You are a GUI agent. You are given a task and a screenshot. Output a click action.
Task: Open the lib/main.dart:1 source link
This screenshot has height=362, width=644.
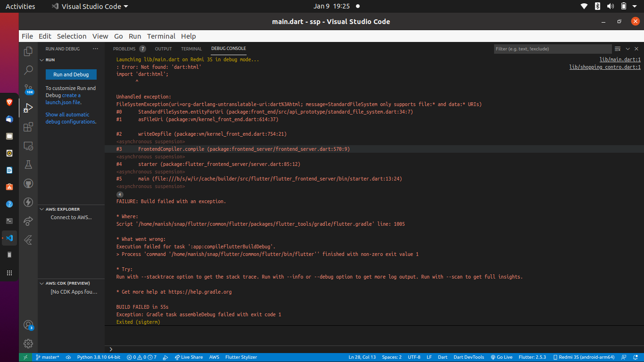tap(620, 60)
